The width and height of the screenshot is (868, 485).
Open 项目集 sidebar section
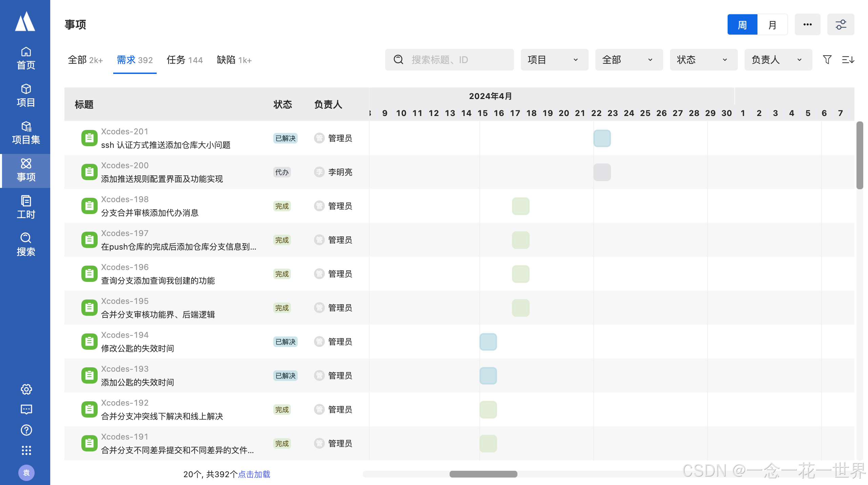pos(26,133)
